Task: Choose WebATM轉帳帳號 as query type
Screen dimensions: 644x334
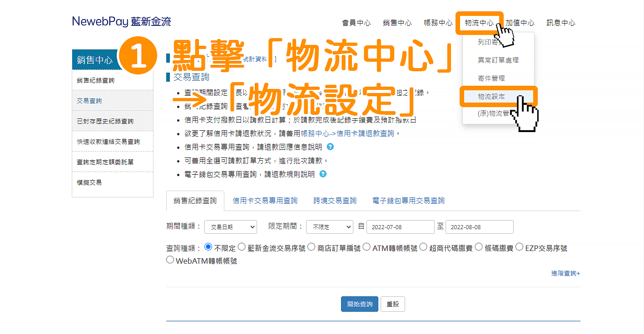Action: click(170, 260)
